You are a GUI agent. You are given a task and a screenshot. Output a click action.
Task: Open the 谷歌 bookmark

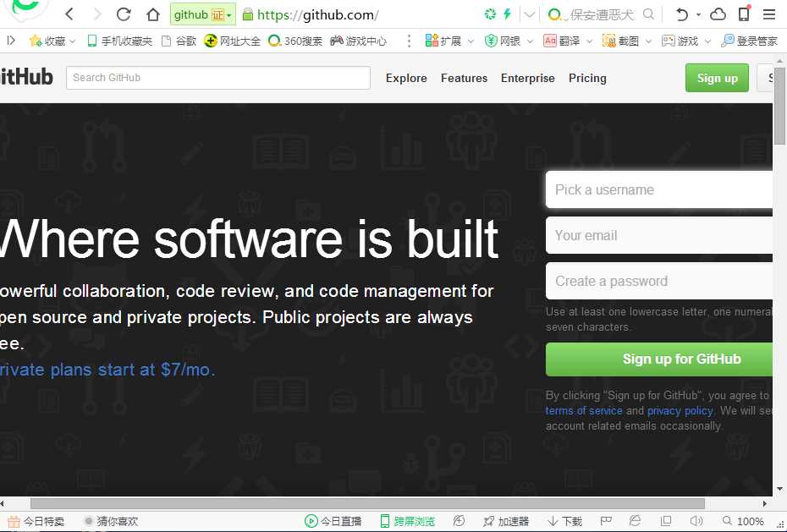(x=179, y=41)
